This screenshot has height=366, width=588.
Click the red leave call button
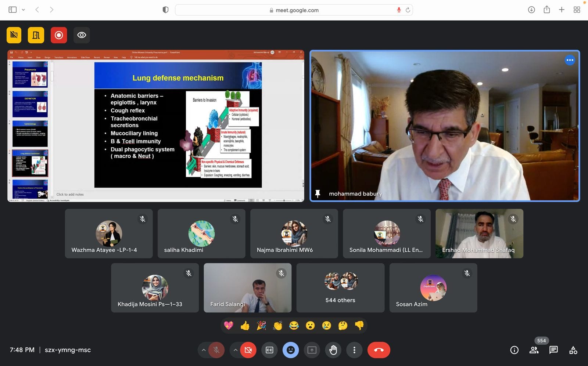379,350
